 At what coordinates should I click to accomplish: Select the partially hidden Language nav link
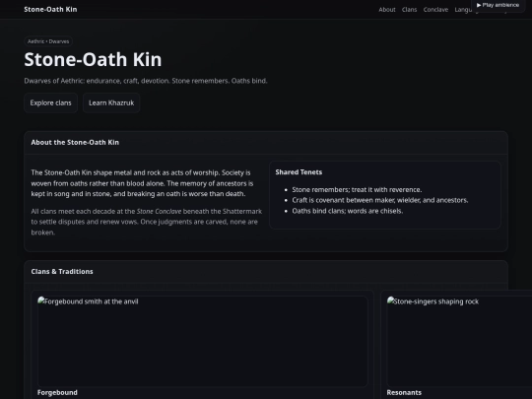pyautogui.click(x=463, y=10)
